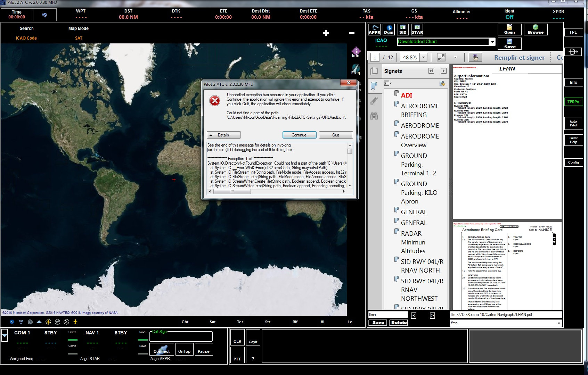Open the PDF attachments paperclip panel
Image resolution: width=588 pixels, height=375 pixels.
[374, 101]
